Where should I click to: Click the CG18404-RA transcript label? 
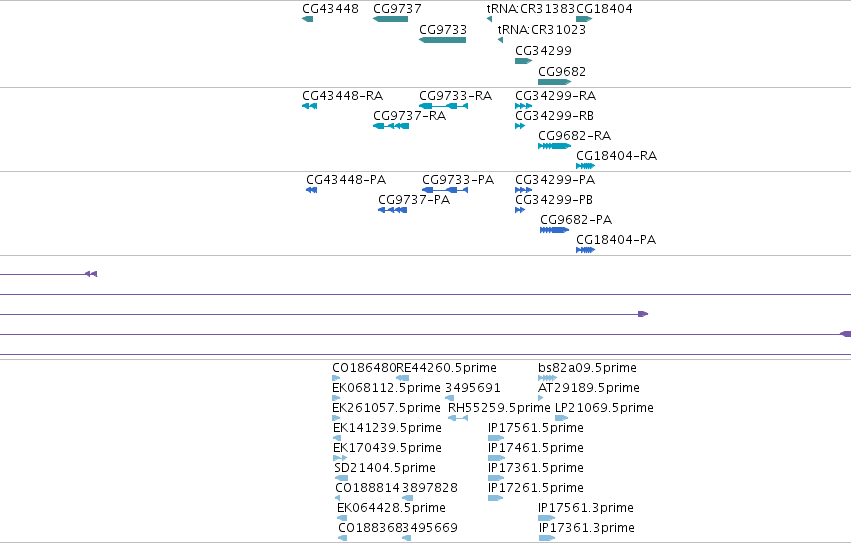[616, 156]
